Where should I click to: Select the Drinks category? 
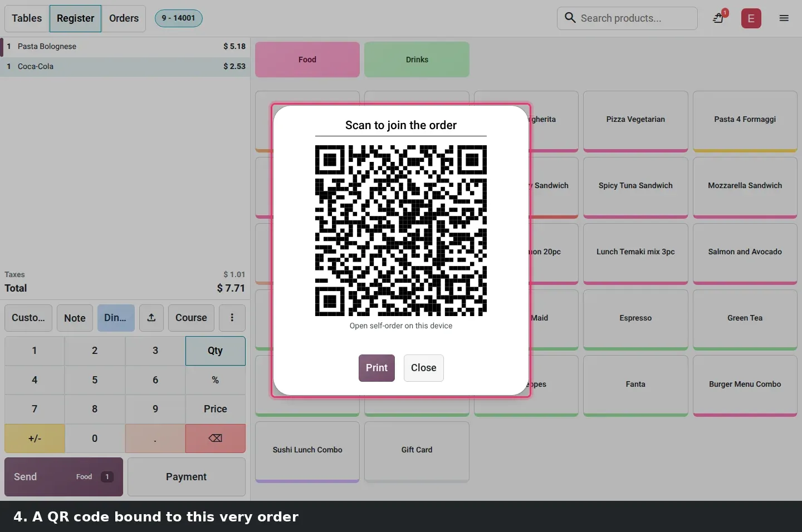click(x=417, y=60)
